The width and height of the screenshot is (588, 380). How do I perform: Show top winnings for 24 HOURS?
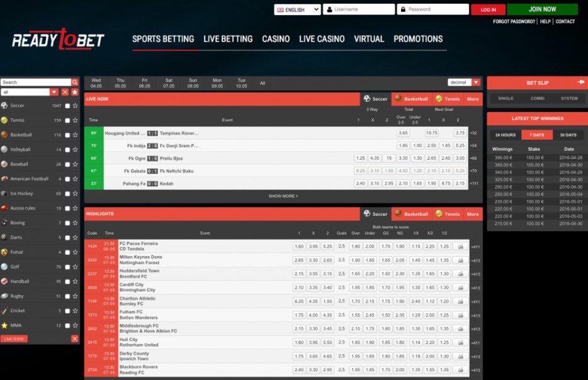506,135
